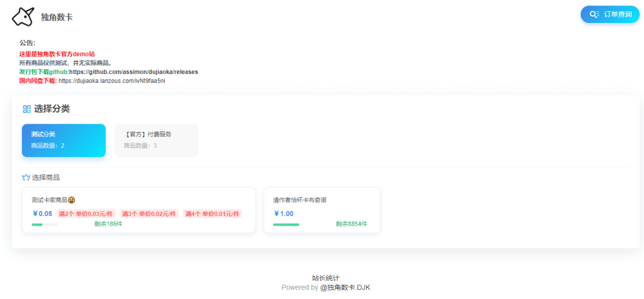The image size is (644, 299).
Task: Open the @独角数卡.DJK footer link
Action: [x=345, y=287]
